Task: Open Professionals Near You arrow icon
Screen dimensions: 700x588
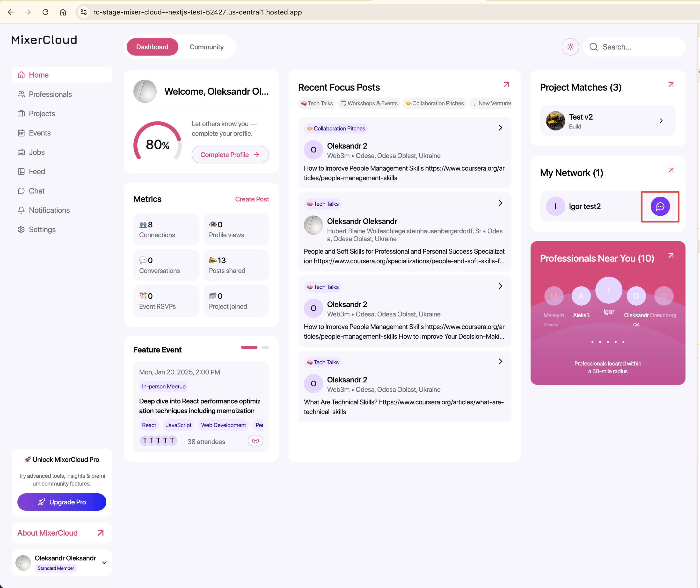Action: click(671, 256)
